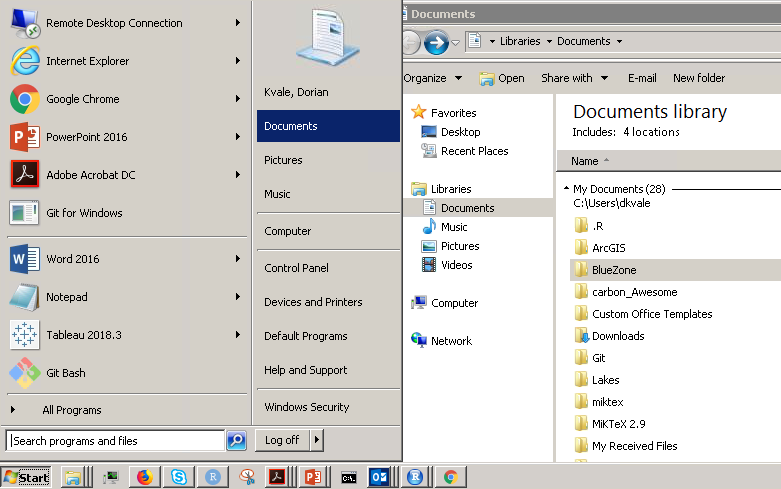Click E-mail in Explorer toolbar
Viewport: 781px width, 489px height.
[642, 78]
